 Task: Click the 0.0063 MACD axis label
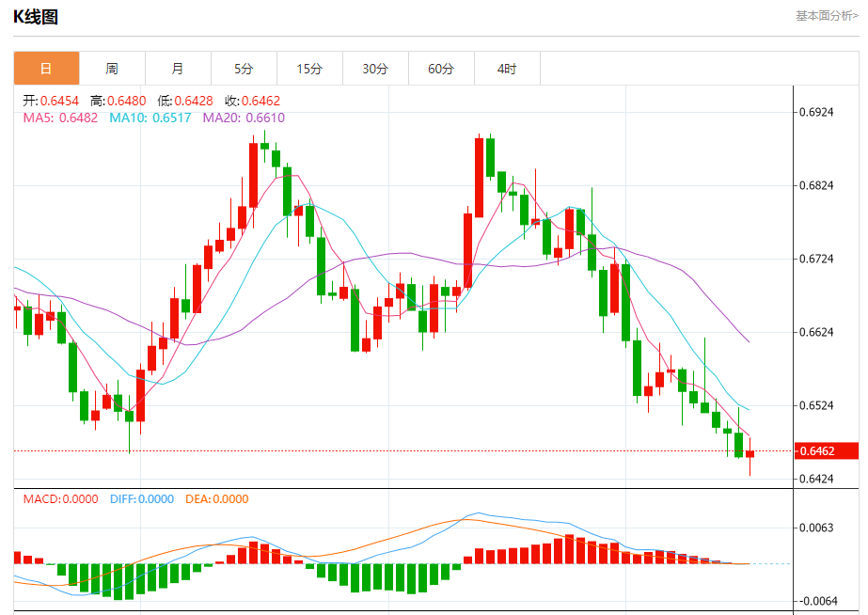click(816, 528)
